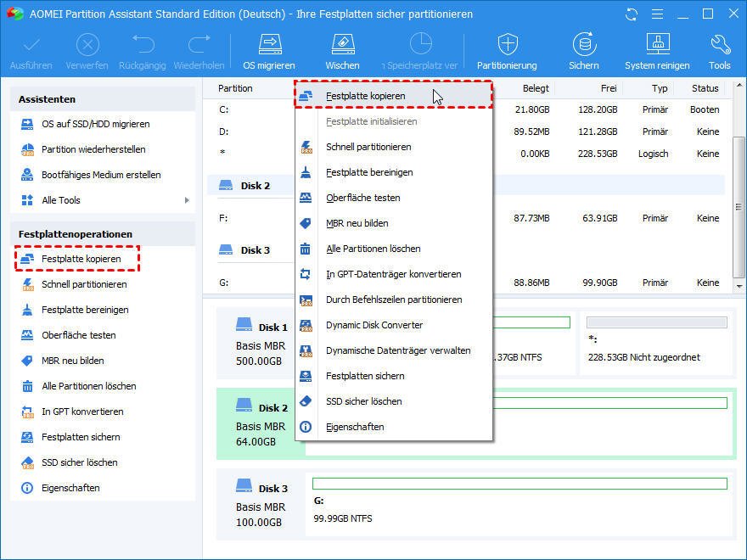Click the Typ column header
Image resolution: width=747 pixels, height=560 pixels.
pyautogui.click(x=660, y=88)
